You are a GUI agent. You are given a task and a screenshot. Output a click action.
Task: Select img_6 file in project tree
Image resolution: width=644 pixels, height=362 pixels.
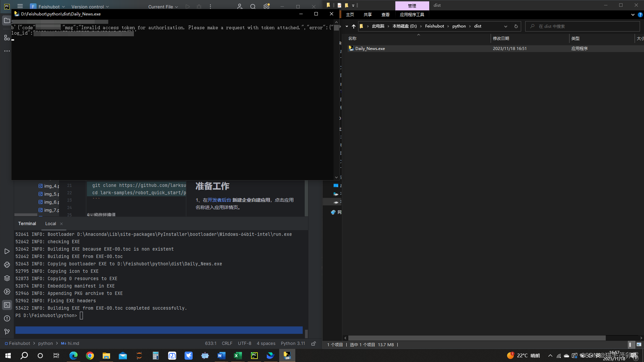(x=49, y=202)
